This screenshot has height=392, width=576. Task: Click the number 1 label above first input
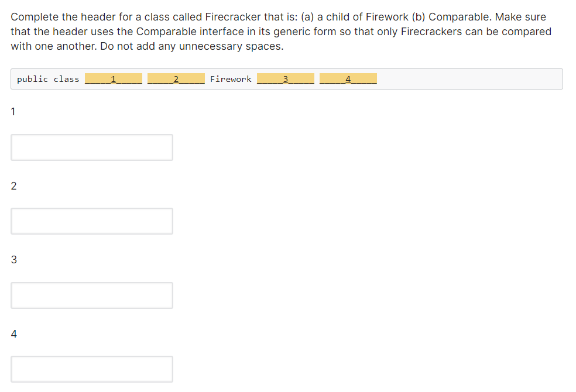pyautogui.click(x=13, y=111)
